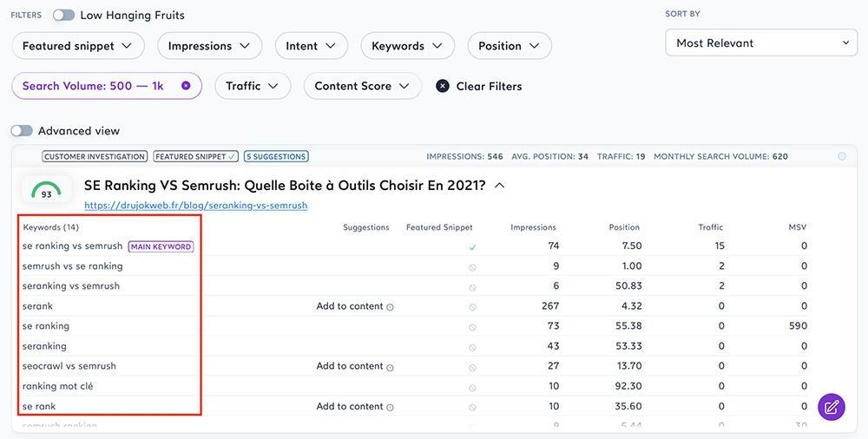Click the keyword ranking mot clé
The width and height of the screenshot is (868, 439).
click(x=57, y=386)
